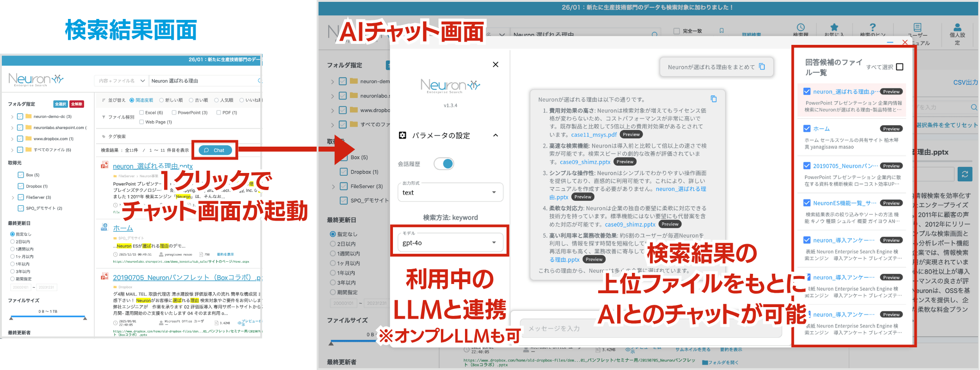This screenshot has height=370, width=980.
Task: Select 新しい順 sort option
Action: 161,100
